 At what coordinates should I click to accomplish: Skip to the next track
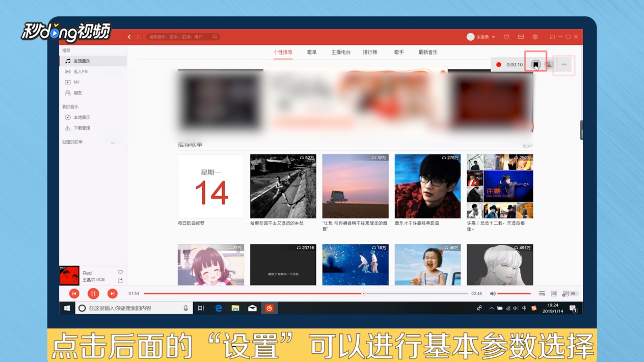[x=112, y=293]
